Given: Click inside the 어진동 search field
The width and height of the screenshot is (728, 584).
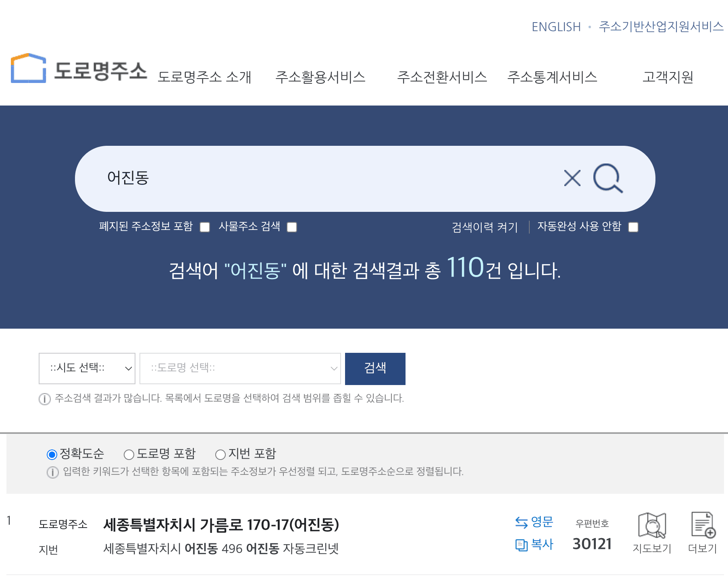Looking at the screenshot, I should pos(282,178).
